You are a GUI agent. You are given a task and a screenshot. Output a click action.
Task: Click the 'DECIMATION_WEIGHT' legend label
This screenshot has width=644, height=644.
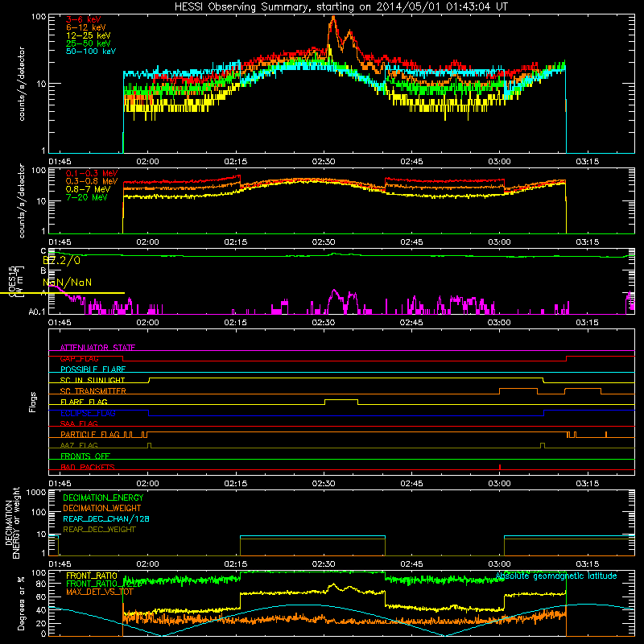[x=102, y=508]
